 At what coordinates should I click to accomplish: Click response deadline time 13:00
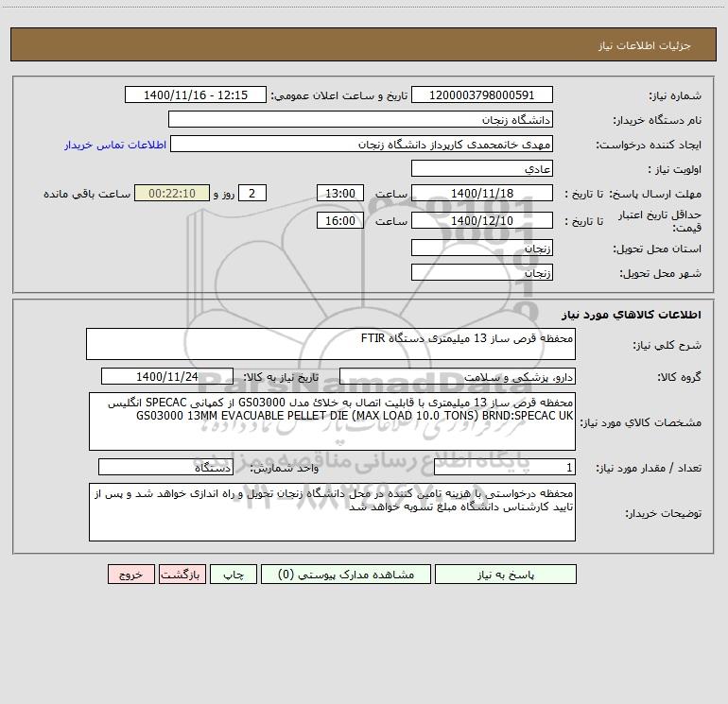(339, 193)
